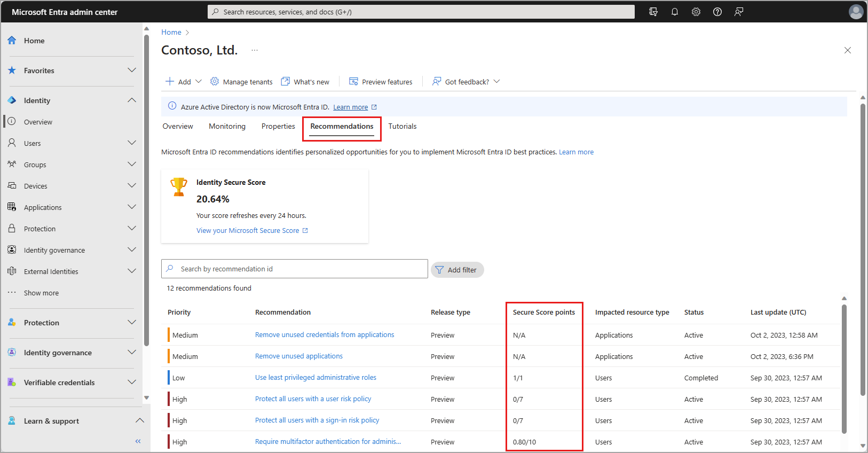Collapse sidebar with double chevron icon
Viewport: 868px width, 453px height.
point(138,441)
